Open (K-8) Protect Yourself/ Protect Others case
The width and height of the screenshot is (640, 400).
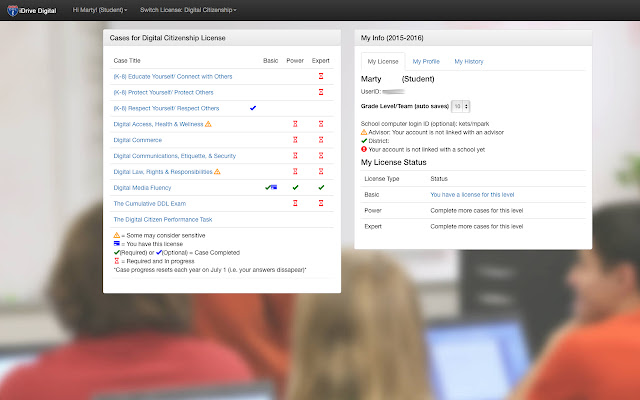tap(163, 92)
